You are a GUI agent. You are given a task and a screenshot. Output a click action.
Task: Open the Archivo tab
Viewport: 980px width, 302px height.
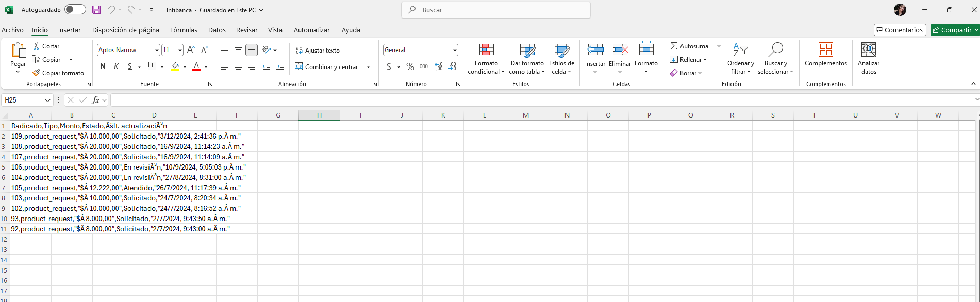tap(12, 30)
